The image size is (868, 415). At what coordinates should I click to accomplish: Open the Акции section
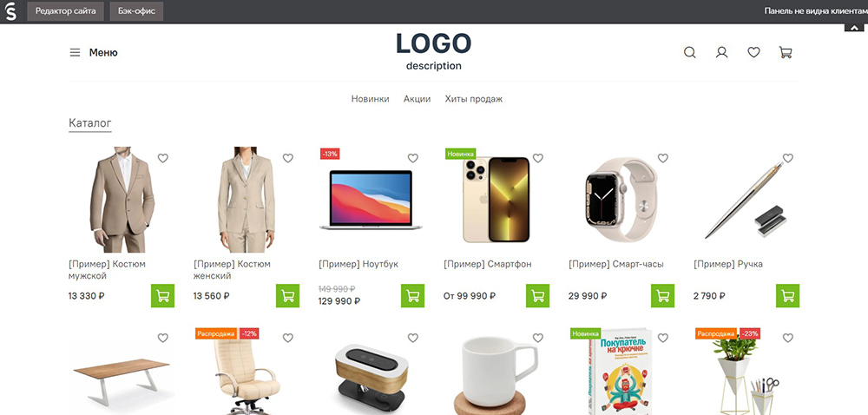tap(417, 99)
